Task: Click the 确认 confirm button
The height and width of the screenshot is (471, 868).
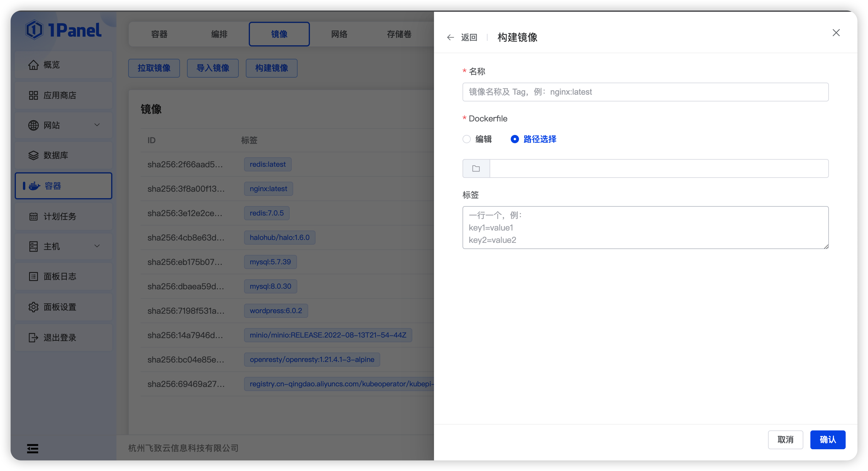Action: pyautogui.click(x=828, y=440)
